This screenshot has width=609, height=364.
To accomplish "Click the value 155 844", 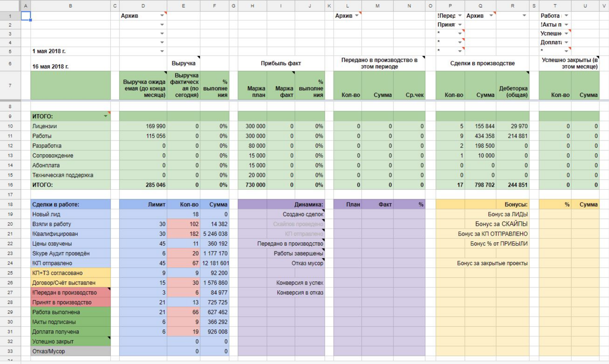I will pos(480,126).
